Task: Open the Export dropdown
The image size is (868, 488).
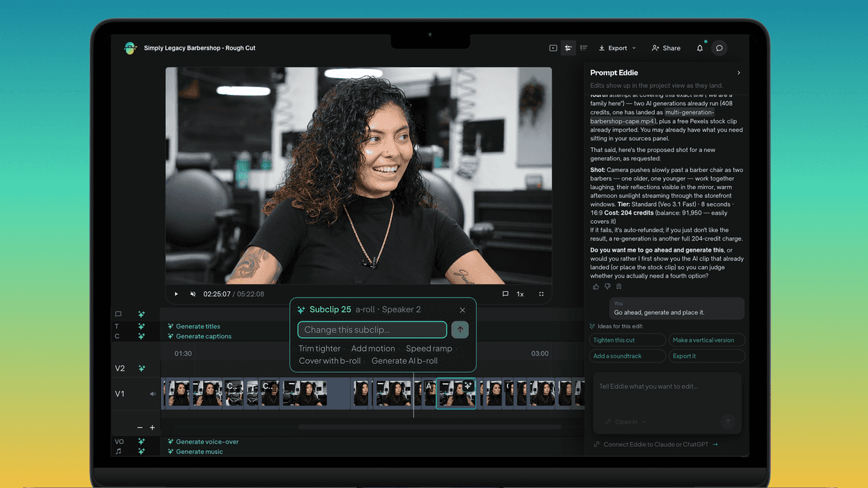Action: point(618,48)
